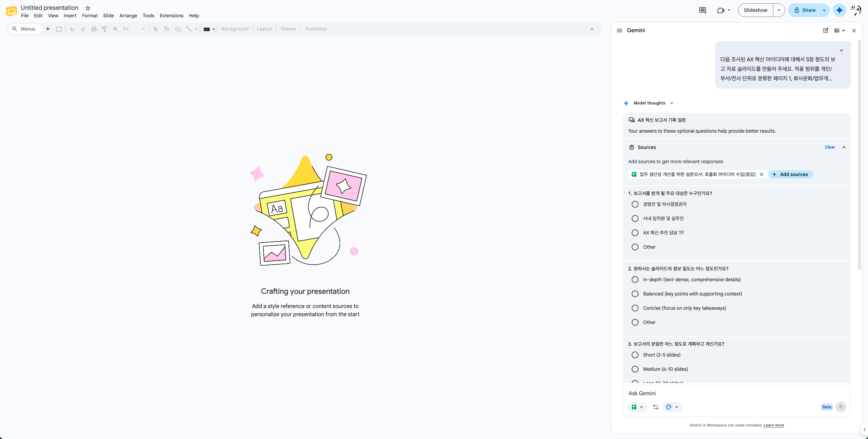Open the palette style icon in prompt box
The height and width of the screenshot is (439, 868).
(672, 407)
